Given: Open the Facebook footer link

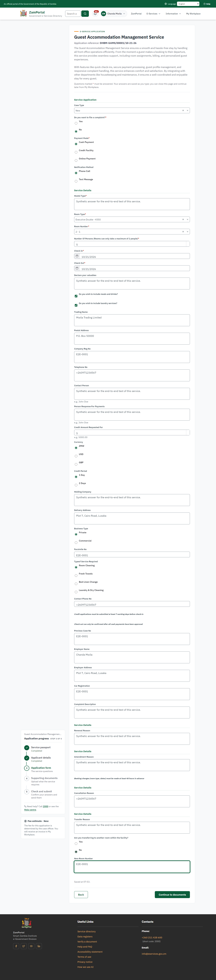Looking at the screenshot, I should (x=16, y=946).
